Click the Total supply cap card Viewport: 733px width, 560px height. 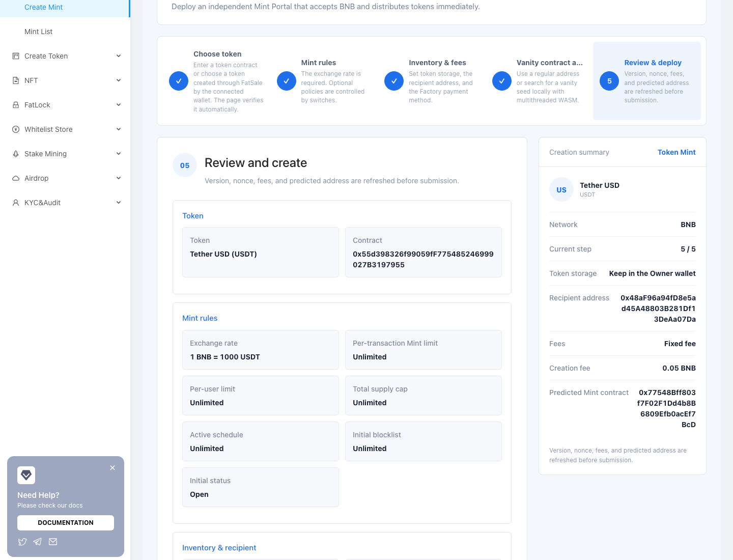(424, 396)
